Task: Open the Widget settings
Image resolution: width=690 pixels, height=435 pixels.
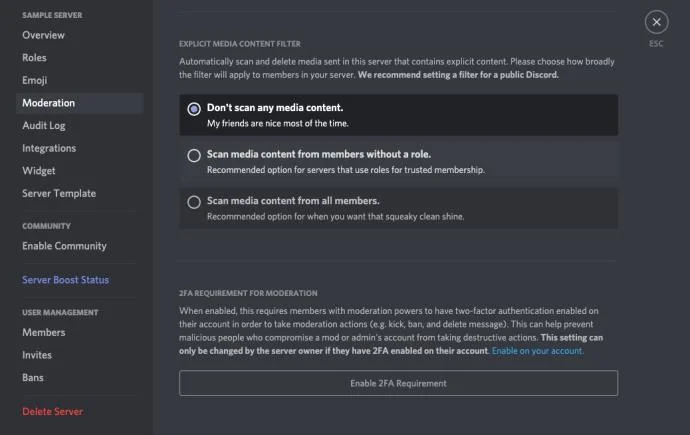Action: pyautogui.click(x=39, y=171)
